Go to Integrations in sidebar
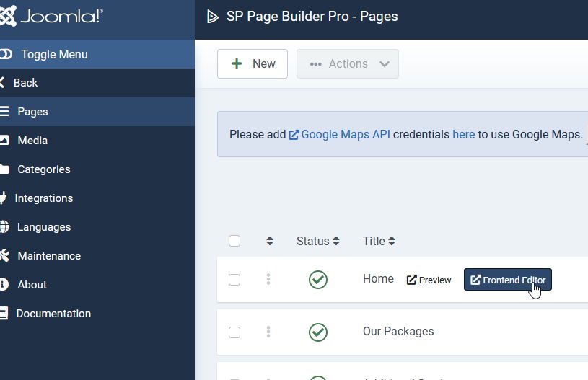Viewport: 588px width, 380px height. click(43, 198)
